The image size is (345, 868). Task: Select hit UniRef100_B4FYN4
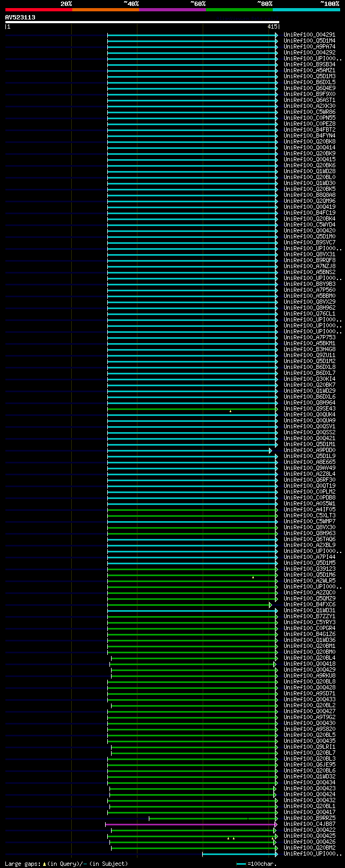[309, 135]
